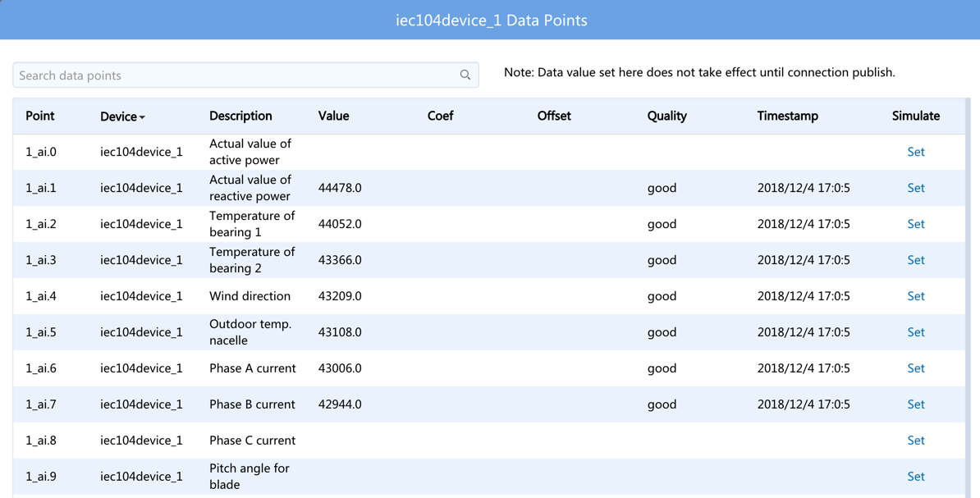This screenshot has height=498, width=980.
Task: Select point name 1_ai.9
Action: [x=40, y=477]
